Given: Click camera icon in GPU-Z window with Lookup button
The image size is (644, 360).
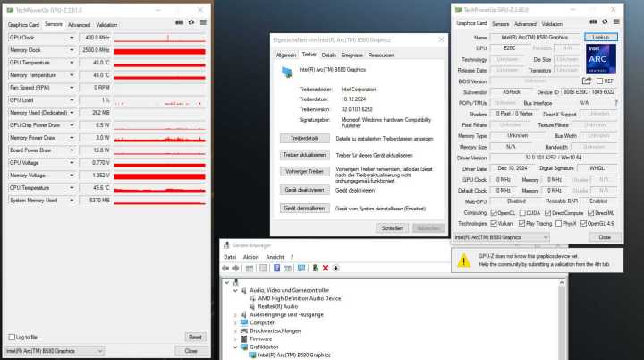Looking at the screenshot, I should (x=594, y=21).
